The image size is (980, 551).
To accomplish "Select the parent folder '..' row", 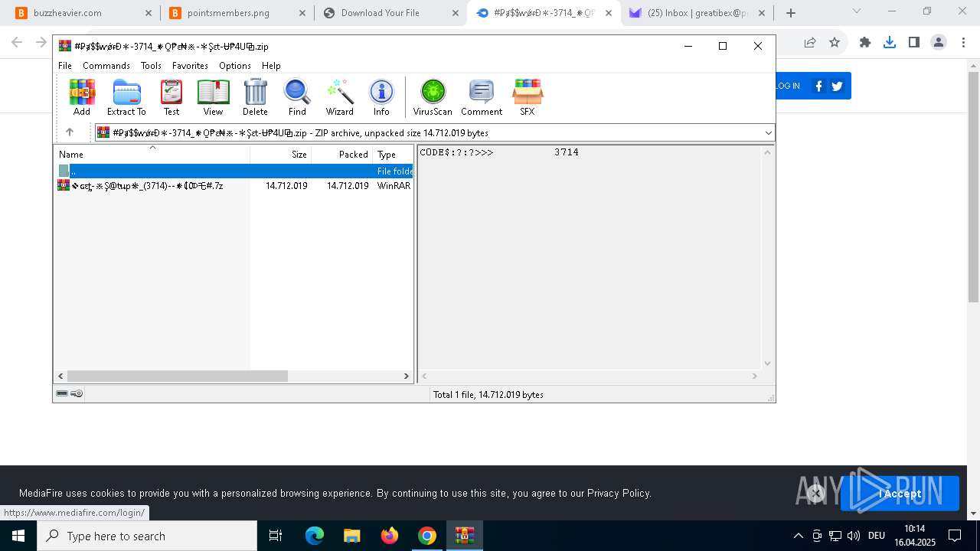I will pos(234,171).
